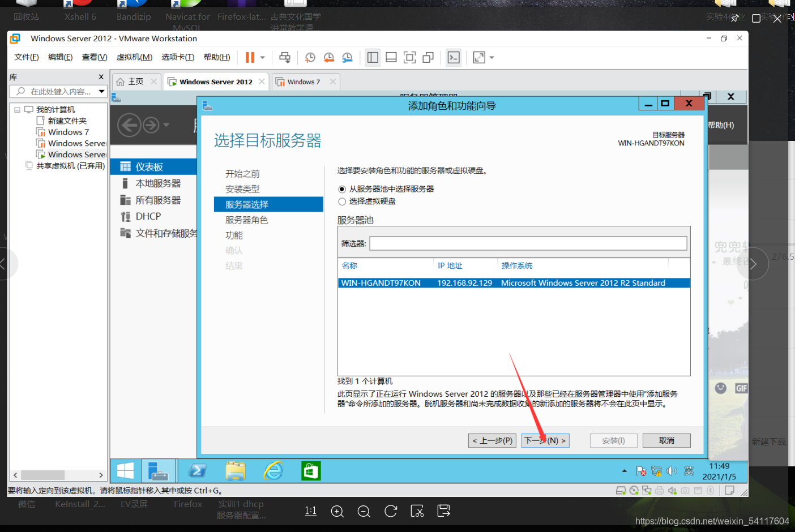Click the VMware printer status icon
The image size is (795, 532).
pyautogui.click(x=659, y=491)
